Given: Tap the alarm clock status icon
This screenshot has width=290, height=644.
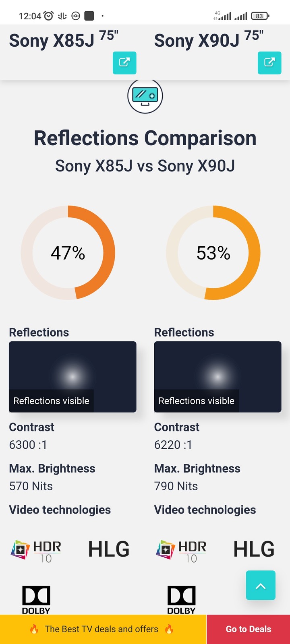Looking at the screenshot, I should [x=49, y=16].
